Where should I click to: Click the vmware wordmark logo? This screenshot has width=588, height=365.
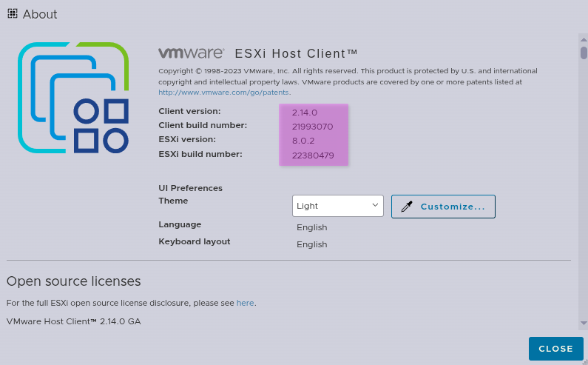pos(191,53)
